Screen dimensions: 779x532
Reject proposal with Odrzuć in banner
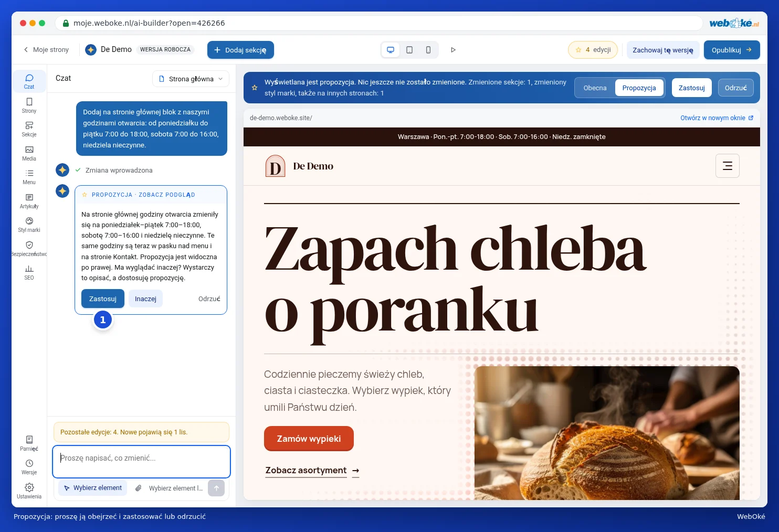click(x=735, y=88)
